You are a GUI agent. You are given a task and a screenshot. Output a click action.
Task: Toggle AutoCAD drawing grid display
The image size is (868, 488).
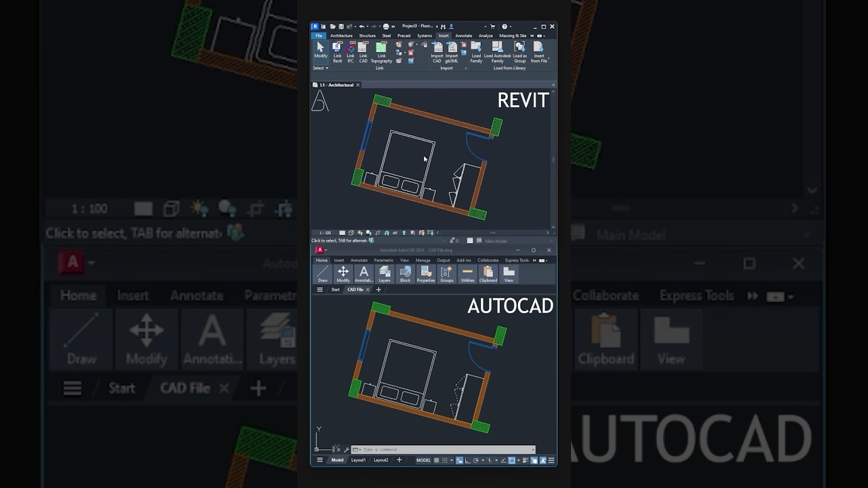coord(436,460)
